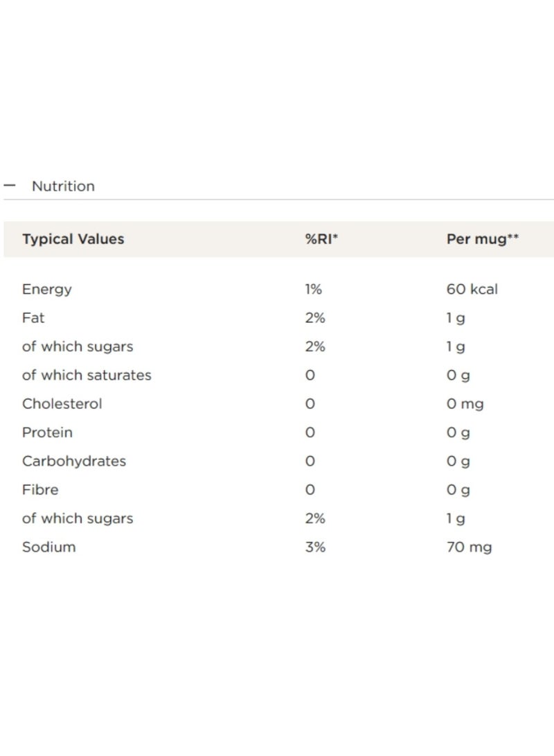Click the 60 kcal energy value

tap(472, 289)
